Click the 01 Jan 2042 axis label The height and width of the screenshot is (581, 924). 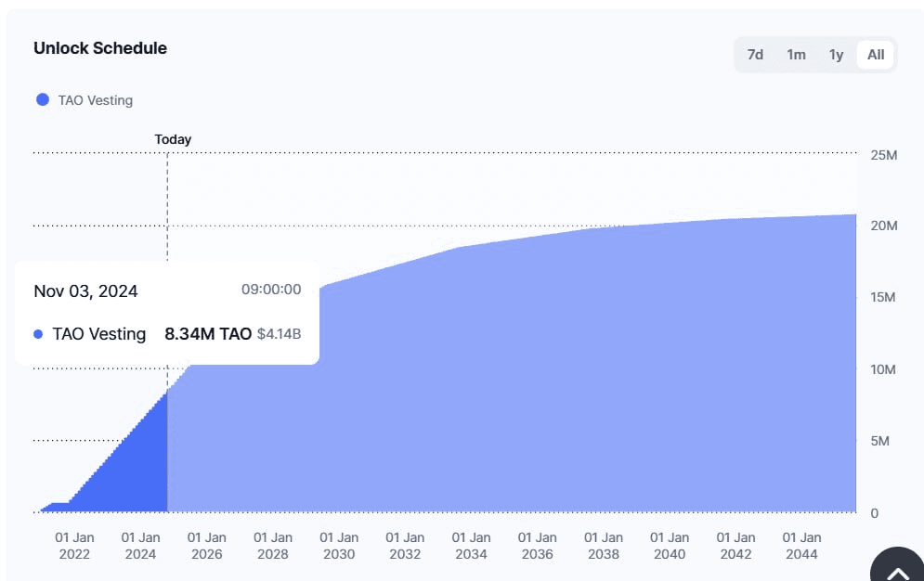tap(735, 546)
